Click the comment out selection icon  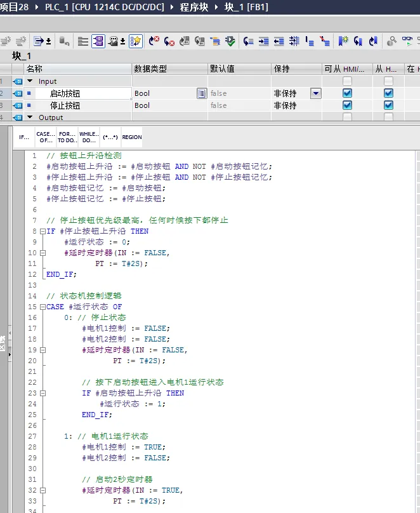tap(294, 41)
